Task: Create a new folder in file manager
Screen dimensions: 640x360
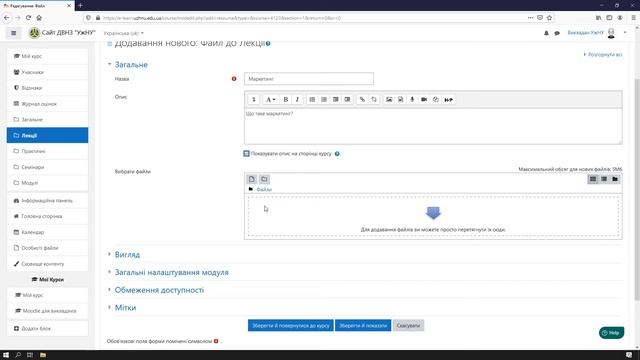Action: (x=264, y=179)
